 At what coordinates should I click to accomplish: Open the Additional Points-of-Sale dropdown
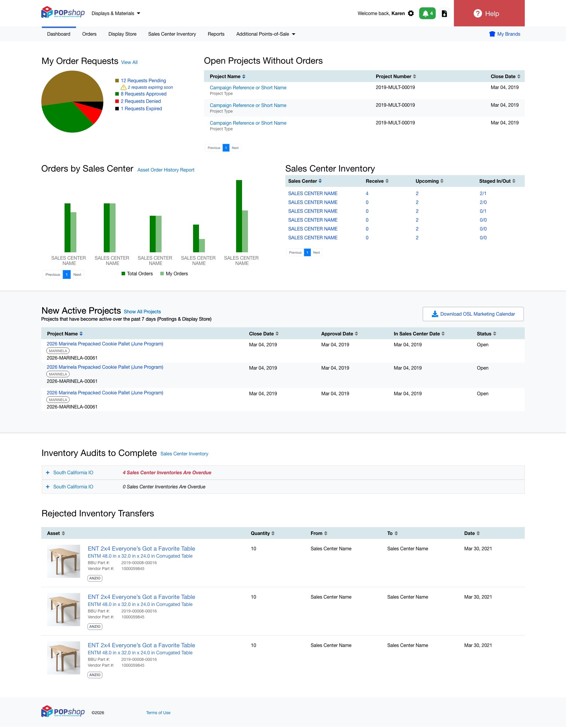(266, 34)
